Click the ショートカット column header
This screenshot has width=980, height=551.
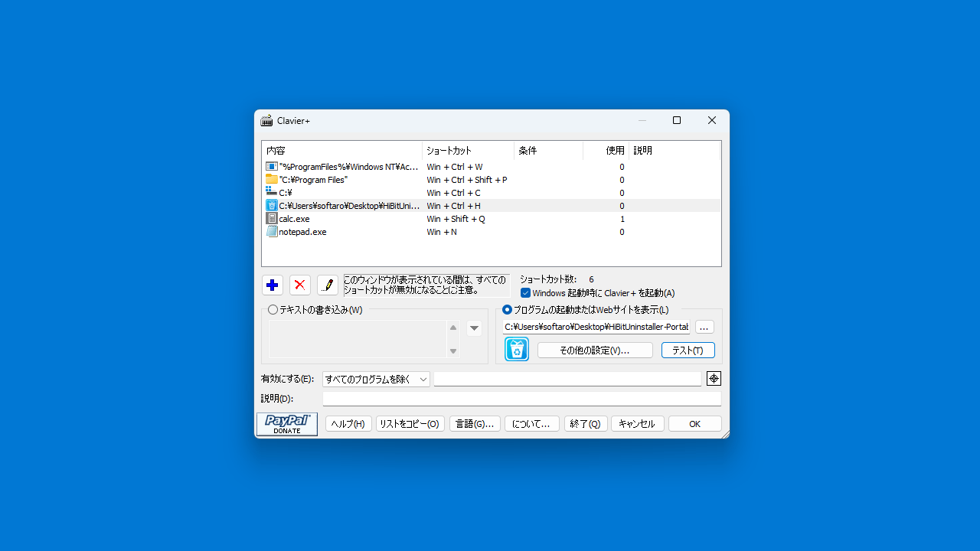[468, 151]
